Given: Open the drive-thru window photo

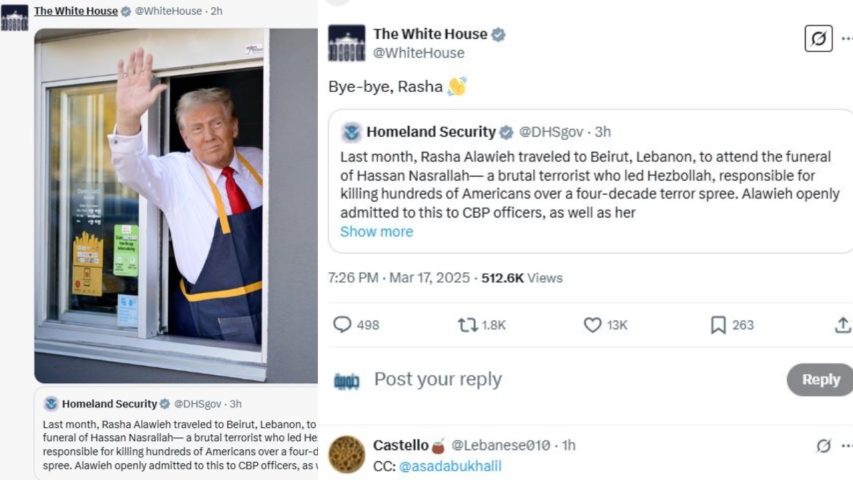Looking at the screenshot, I should click(176, 206).
